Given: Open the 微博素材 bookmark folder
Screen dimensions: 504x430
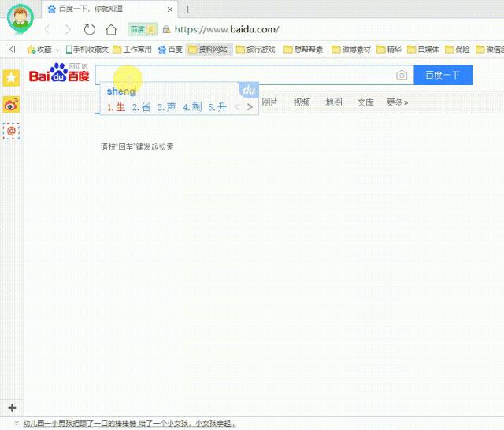Looking at the screenshot, I should click(351, 49).
